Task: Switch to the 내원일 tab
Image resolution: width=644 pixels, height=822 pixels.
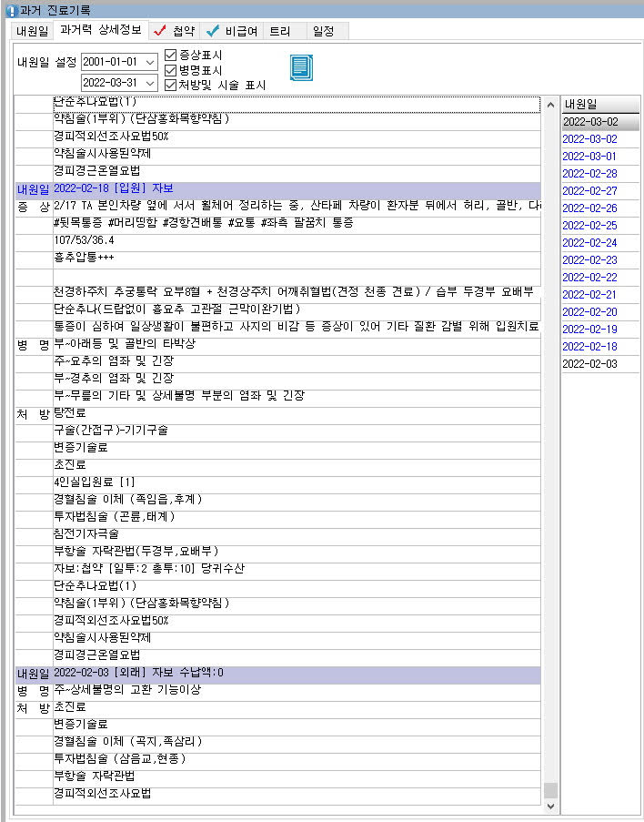Action: pyautogui.click(x=31, y=31)
